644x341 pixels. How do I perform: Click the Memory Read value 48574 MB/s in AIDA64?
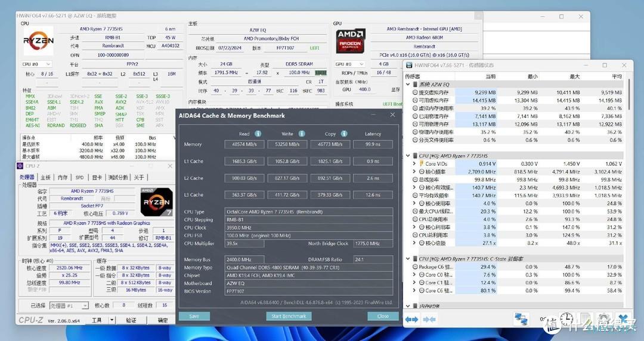[x=244, y=144]
